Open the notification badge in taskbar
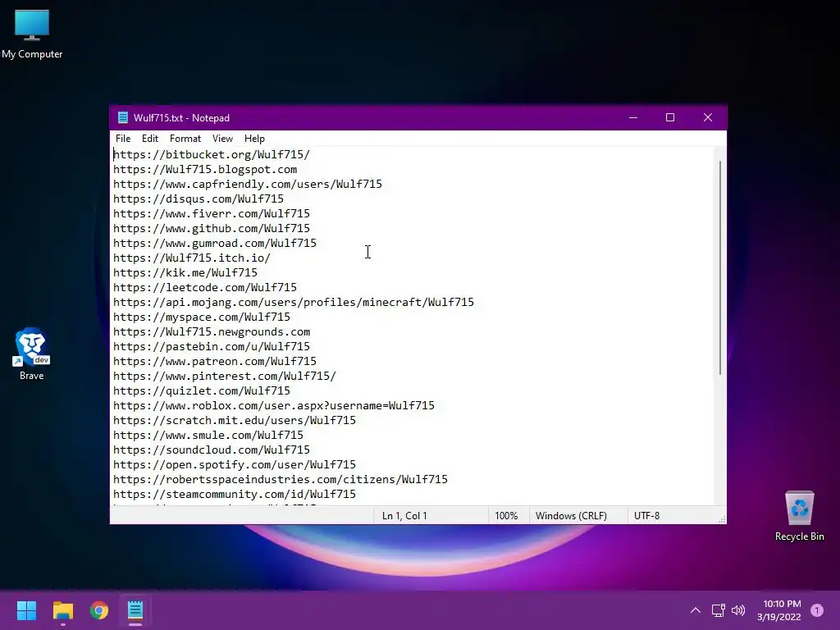This screenshot has width=840, height=630. point(816,610)
